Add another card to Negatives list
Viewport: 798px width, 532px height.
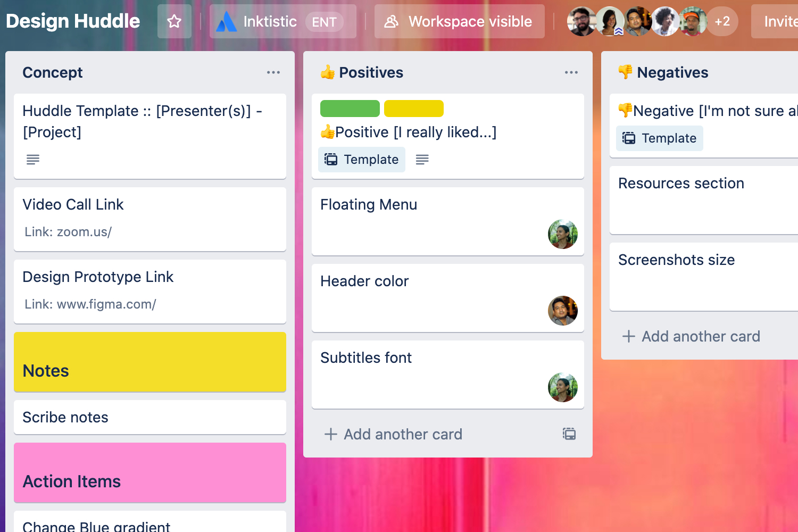[x=692, y=336]
